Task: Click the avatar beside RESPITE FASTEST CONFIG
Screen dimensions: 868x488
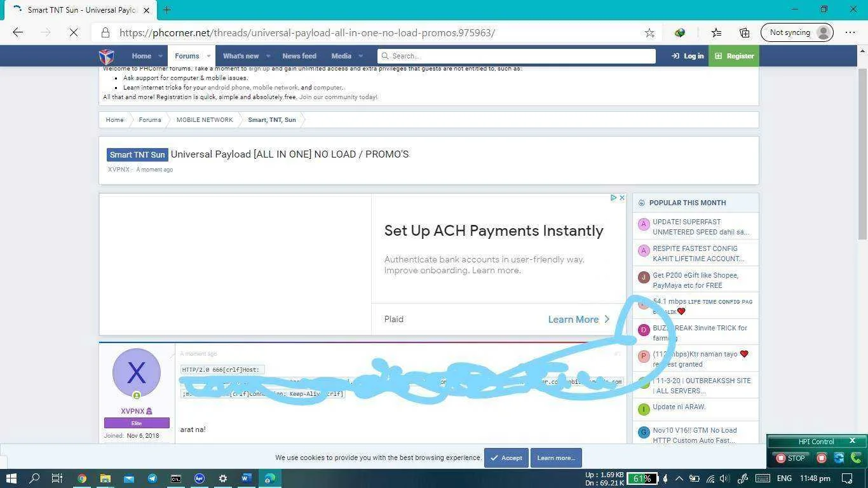Action: point(644,251)
